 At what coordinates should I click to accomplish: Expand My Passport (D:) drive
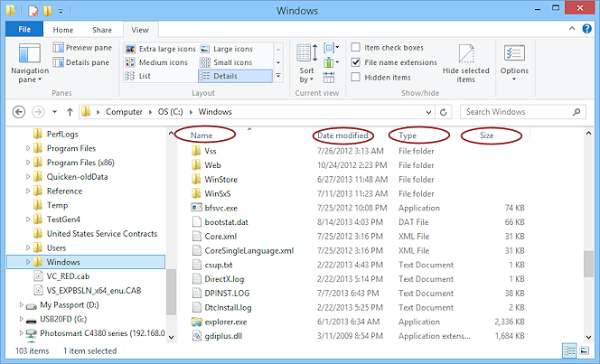coord(22,304)
